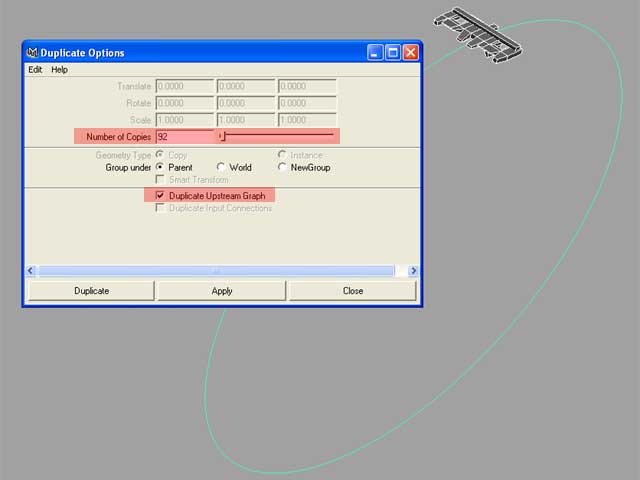Click the Number of Copies input field

(184, 135)
